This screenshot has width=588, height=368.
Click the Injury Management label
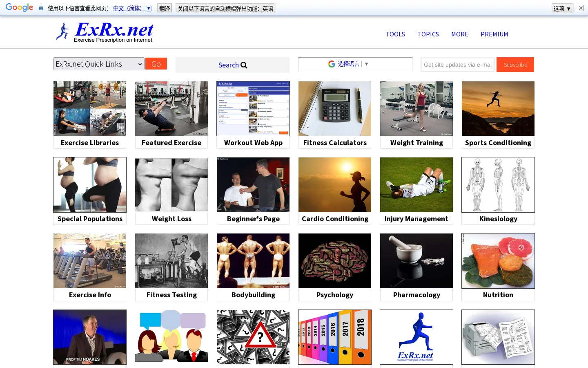point(416,219)
